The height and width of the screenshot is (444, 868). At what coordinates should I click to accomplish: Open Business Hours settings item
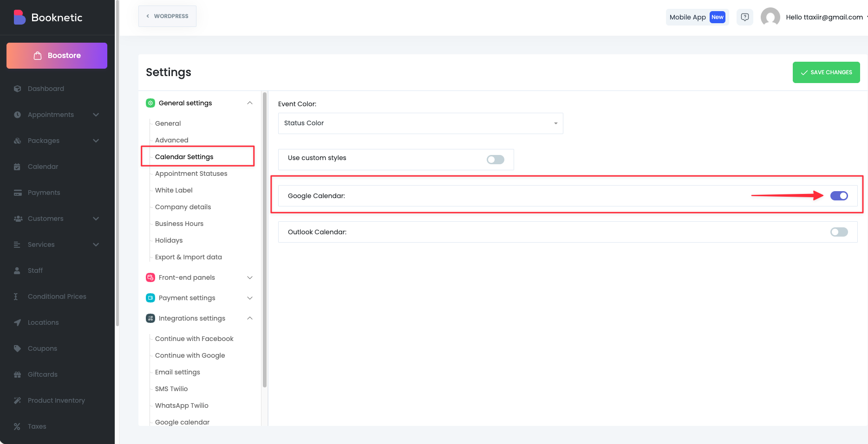tap(179, 224)
